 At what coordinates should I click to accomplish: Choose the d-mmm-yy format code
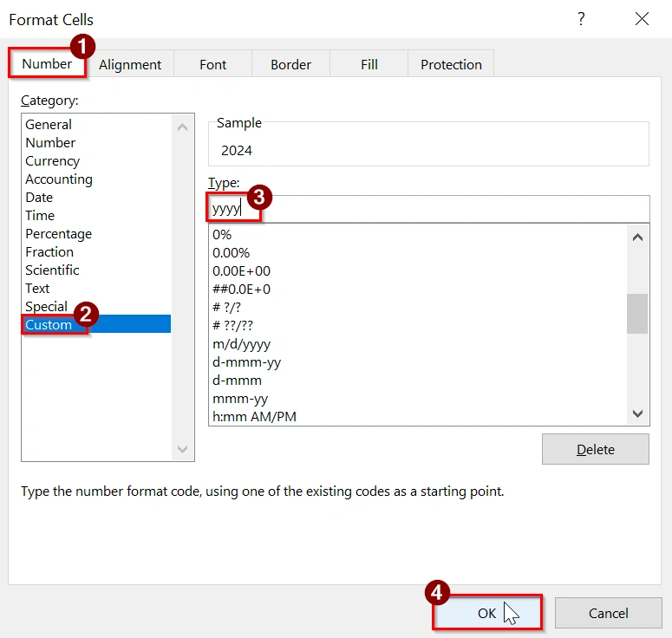(246, 362)
